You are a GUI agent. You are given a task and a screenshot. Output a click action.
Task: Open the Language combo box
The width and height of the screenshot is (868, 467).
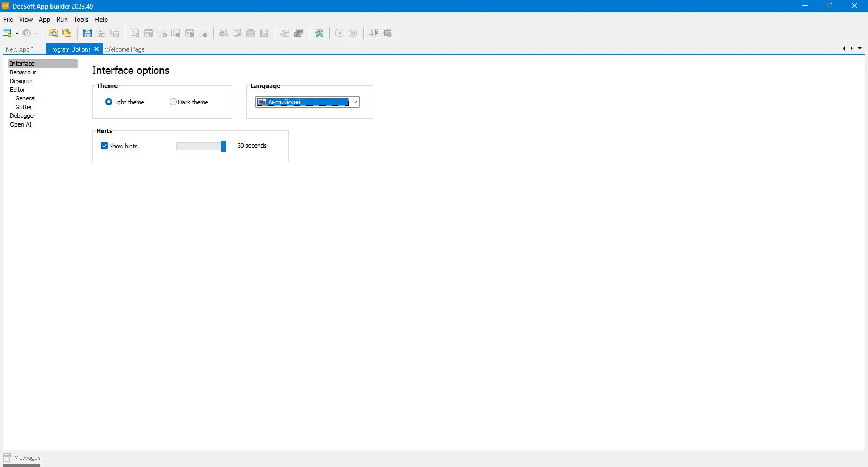pyautogui.click(x=307, y=102)
